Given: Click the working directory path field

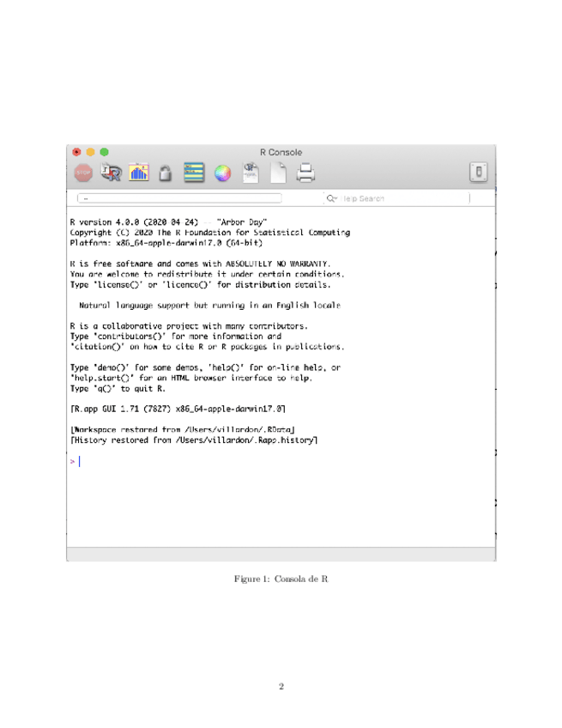Looking at the screenshot, I should click(179, 198).
